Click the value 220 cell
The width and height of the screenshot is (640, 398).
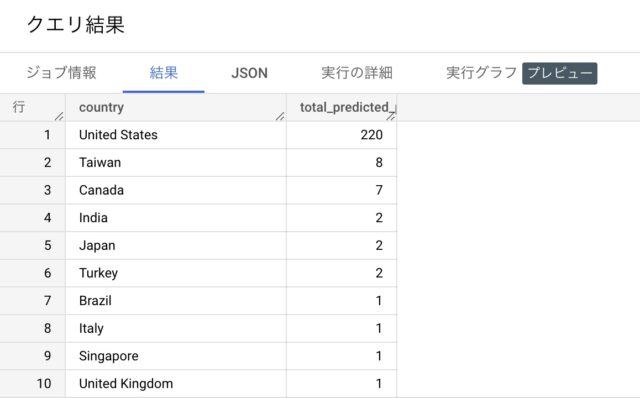point(342,135)
